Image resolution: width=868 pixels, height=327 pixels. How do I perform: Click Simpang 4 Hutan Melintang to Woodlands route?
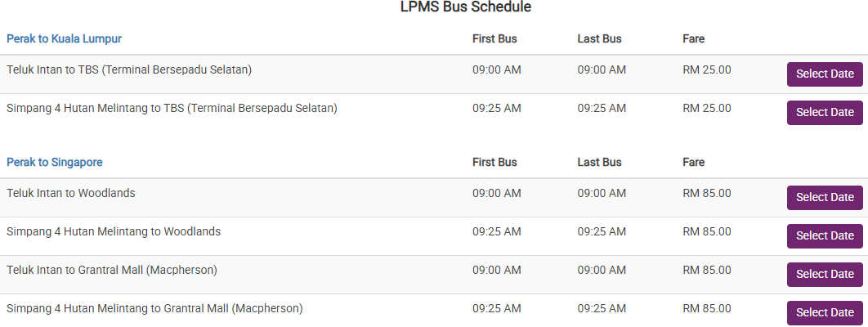(x=114, y=231)
